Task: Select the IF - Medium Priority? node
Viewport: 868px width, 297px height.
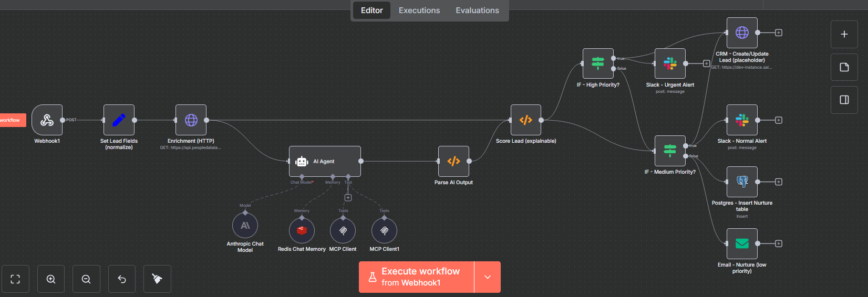Action: [670, 151]
